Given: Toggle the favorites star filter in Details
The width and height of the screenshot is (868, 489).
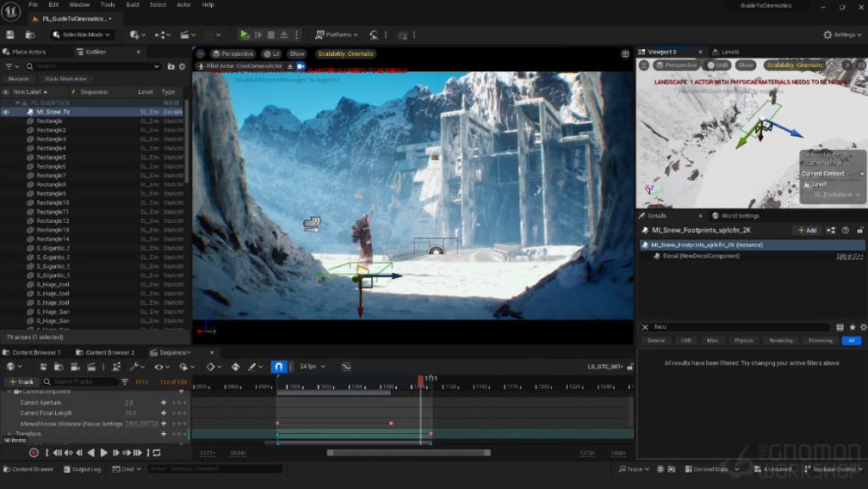Looking at the screenshot, I should tap(852, 327).
